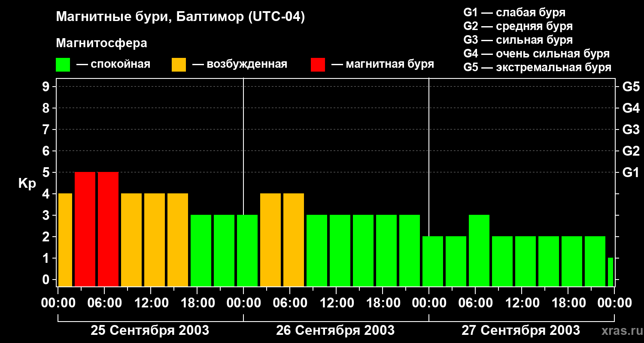Click the orange "возбужденная" legend swatch
The width and height of the screenshot is (644, 343).
pyautogui.click(x=179, y=65)
